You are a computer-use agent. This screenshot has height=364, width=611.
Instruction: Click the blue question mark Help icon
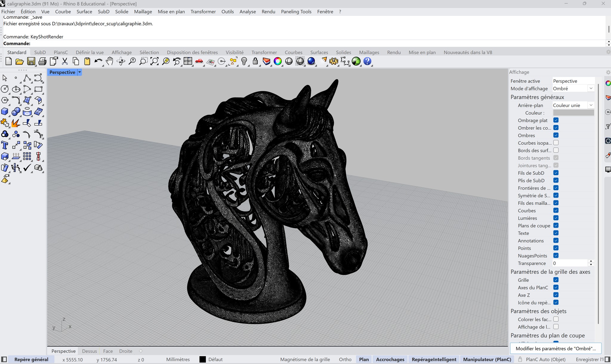[367, 61]
